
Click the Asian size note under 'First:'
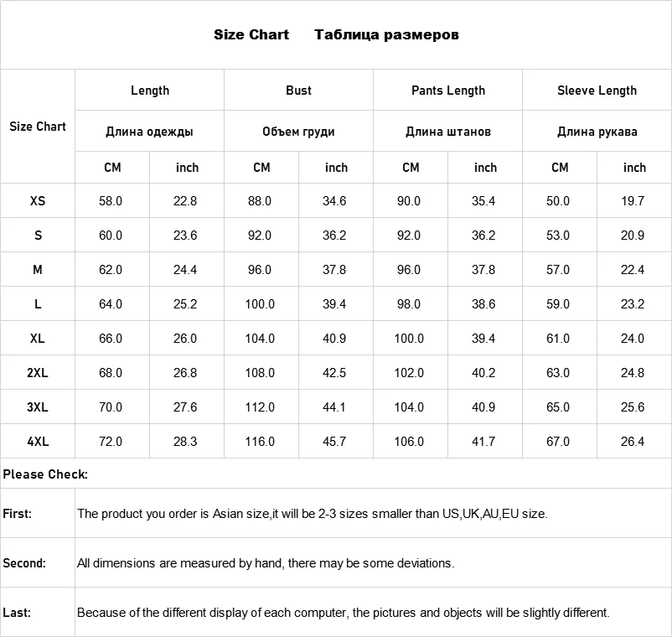click(x=313, y=514)
